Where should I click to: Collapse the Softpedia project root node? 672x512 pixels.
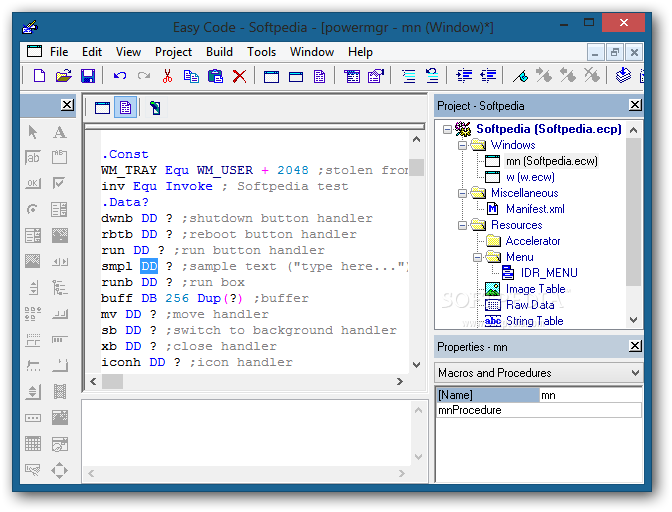pos(447,129)
